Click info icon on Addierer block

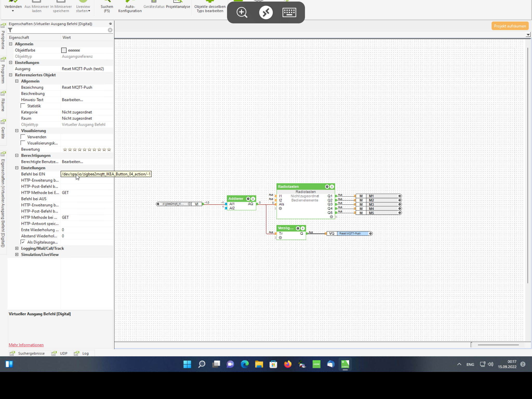253,199
